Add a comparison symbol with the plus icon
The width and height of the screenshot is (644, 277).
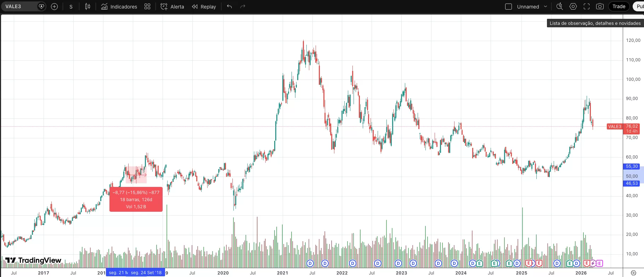click(x=54, y=6)
